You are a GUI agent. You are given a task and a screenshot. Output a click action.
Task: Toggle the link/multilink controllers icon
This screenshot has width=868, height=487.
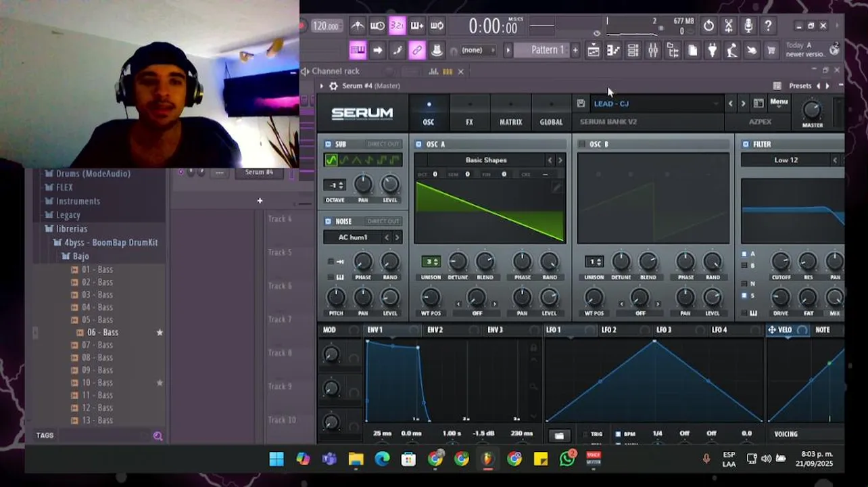[x=417, y=50]
